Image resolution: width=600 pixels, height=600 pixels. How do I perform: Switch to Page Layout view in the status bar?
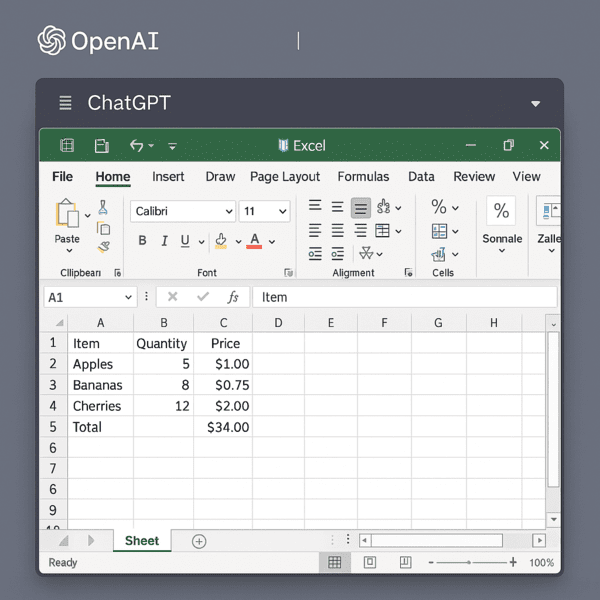[x=369, y=563]
